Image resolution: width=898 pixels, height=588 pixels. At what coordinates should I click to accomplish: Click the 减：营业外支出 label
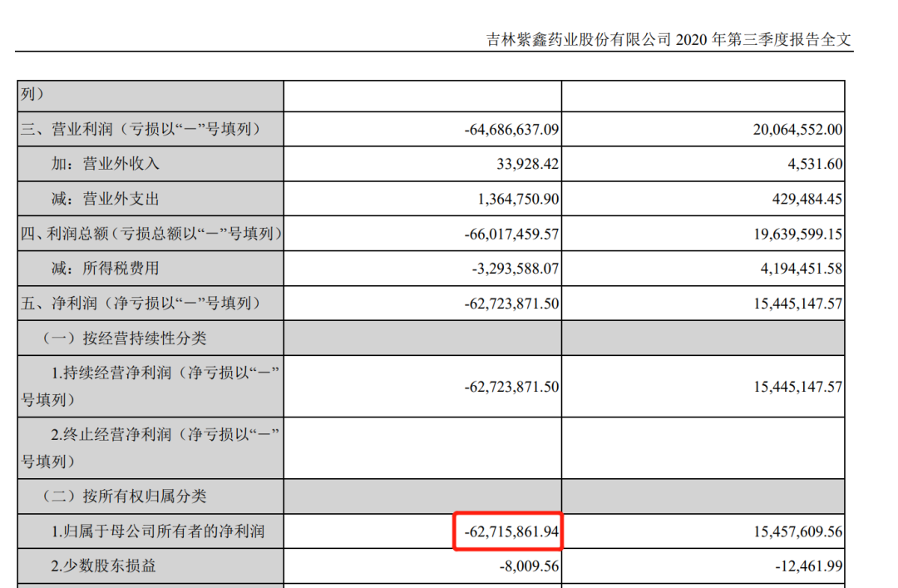[x=105, y=200]
